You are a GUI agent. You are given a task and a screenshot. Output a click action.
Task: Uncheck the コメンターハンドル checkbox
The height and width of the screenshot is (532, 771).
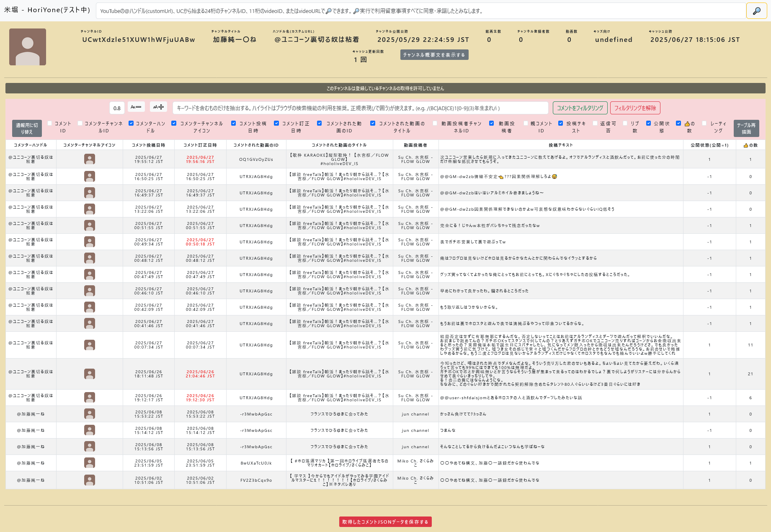(x=131, y=123)
